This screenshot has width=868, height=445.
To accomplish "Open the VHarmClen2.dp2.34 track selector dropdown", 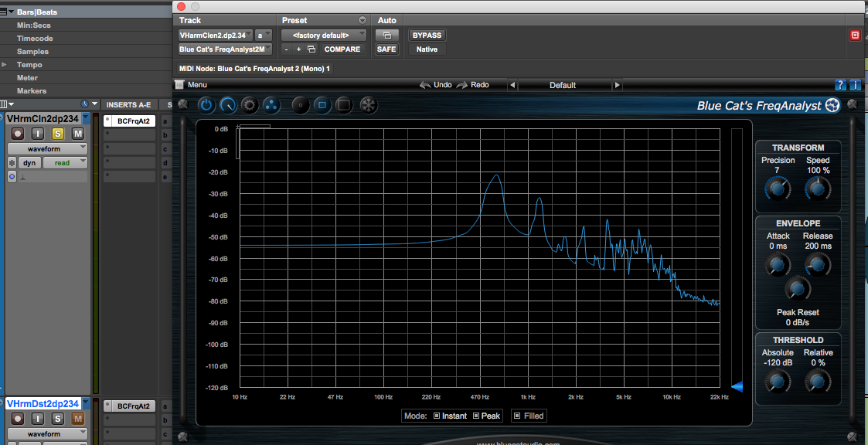I will (x=216, y=35).
